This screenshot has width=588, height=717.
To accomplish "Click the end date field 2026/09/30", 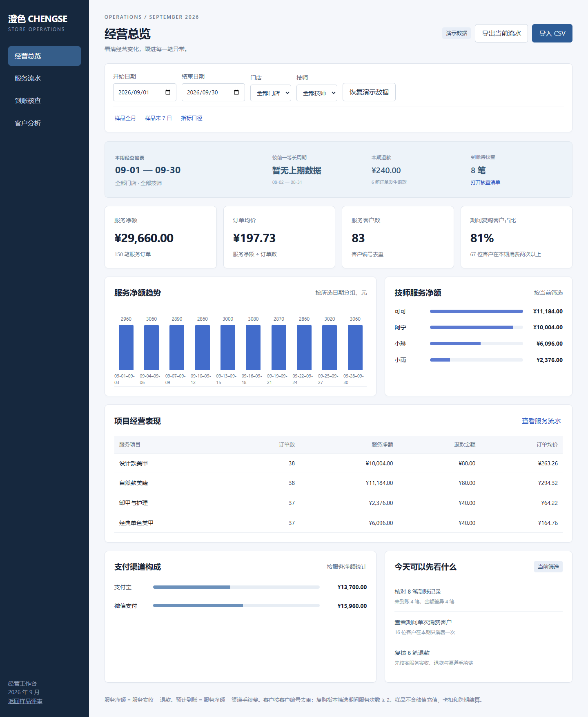I will click(213, 92).
